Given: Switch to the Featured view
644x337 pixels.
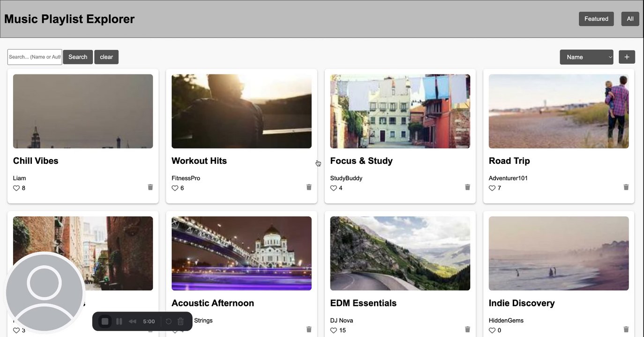Looking at the screenshot, I should (x=596, y=19).
